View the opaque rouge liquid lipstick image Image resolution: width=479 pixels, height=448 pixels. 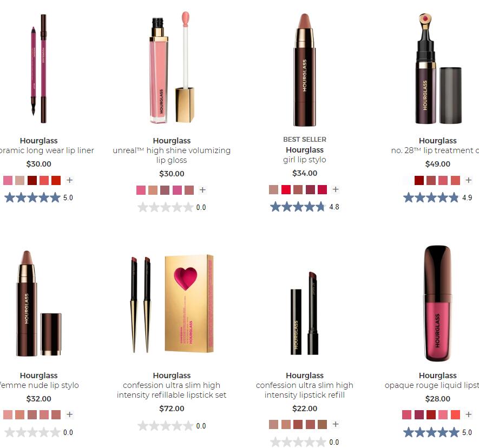pyautogui.click(x=438, y=303)
